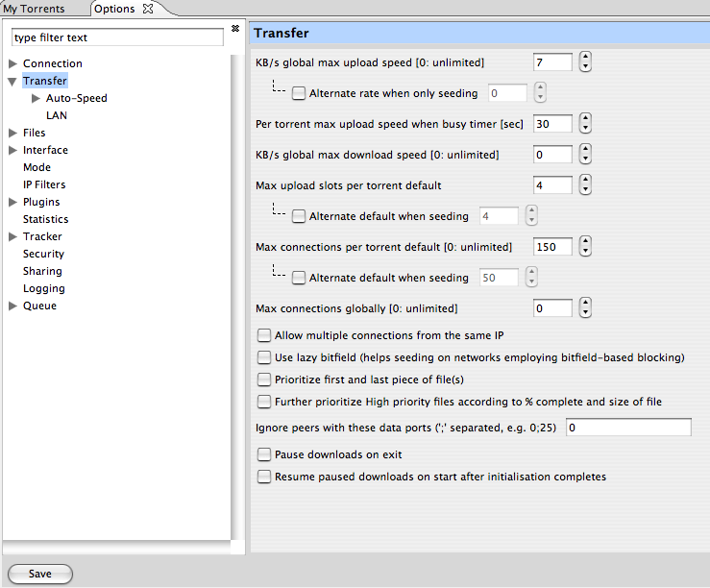This screenshot has height=588, width=710.
Task: Expand the Auto-Speed subsection arrow
Action: pyautogui.click(x=36, y=98)
